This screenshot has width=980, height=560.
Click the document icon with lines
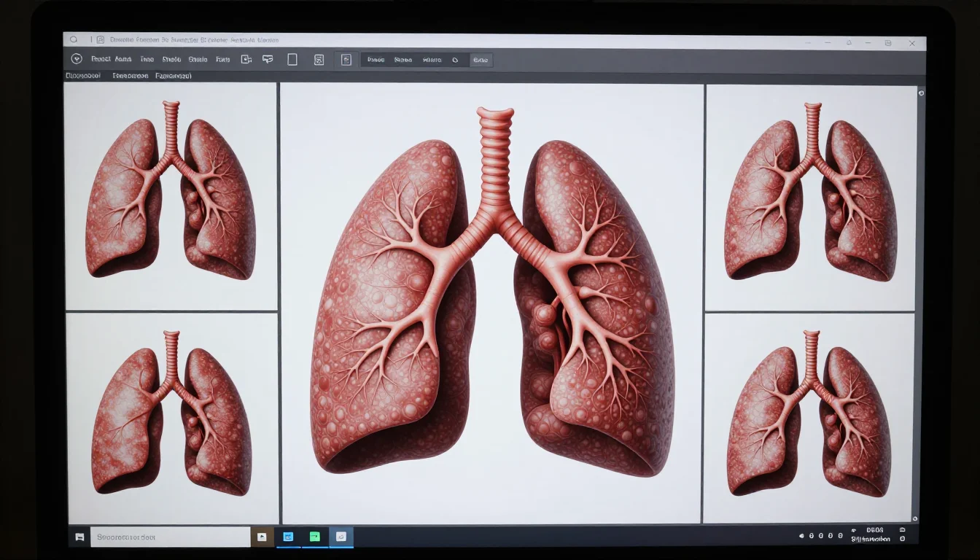point(319,60)
